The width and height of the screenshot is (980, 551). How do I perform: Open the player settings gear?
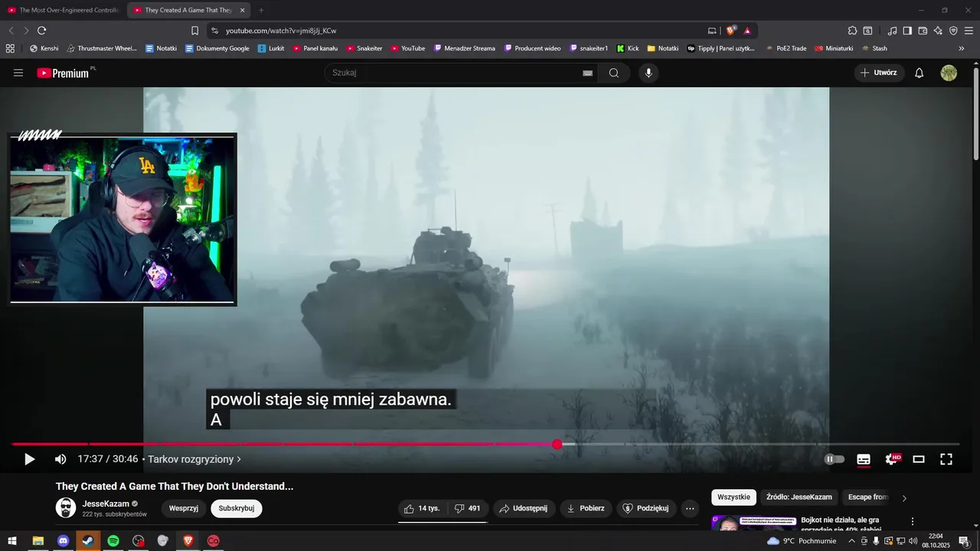(x=892, y=459)
